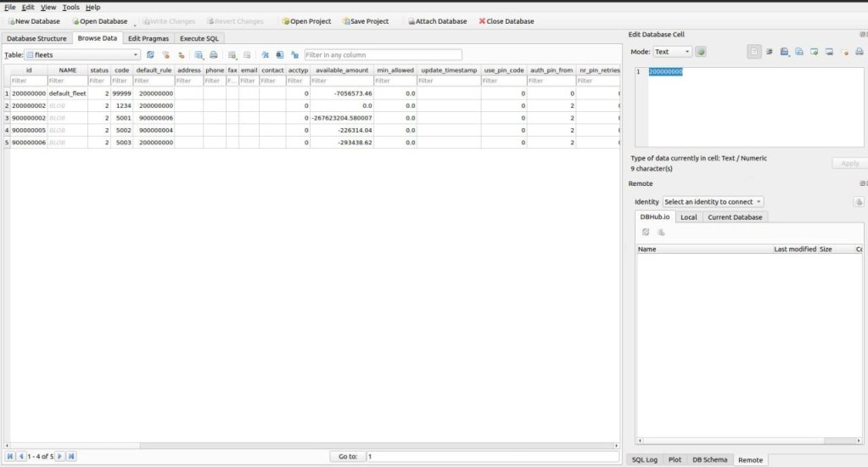Toggle automatic mode switching beside the Mode dropdown
868x467 pixels.
coord(701,52)
